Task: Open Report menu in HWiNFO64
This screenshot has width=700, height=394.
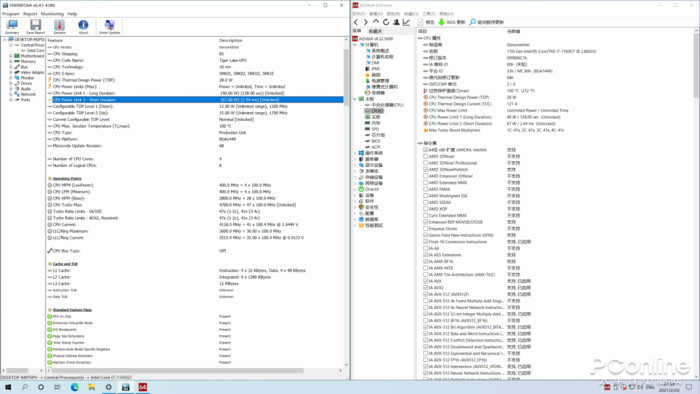Action: click(30, 14)
